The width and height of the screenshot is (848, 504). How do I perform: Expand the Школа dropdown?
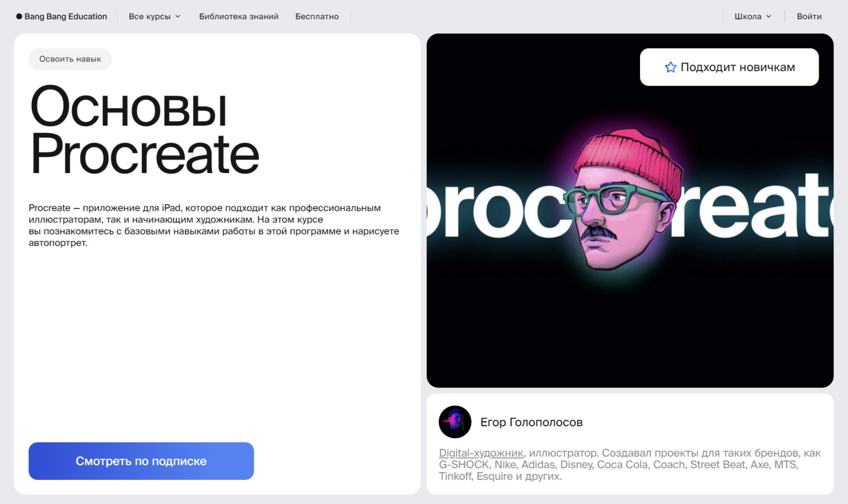tap(753, 16)
